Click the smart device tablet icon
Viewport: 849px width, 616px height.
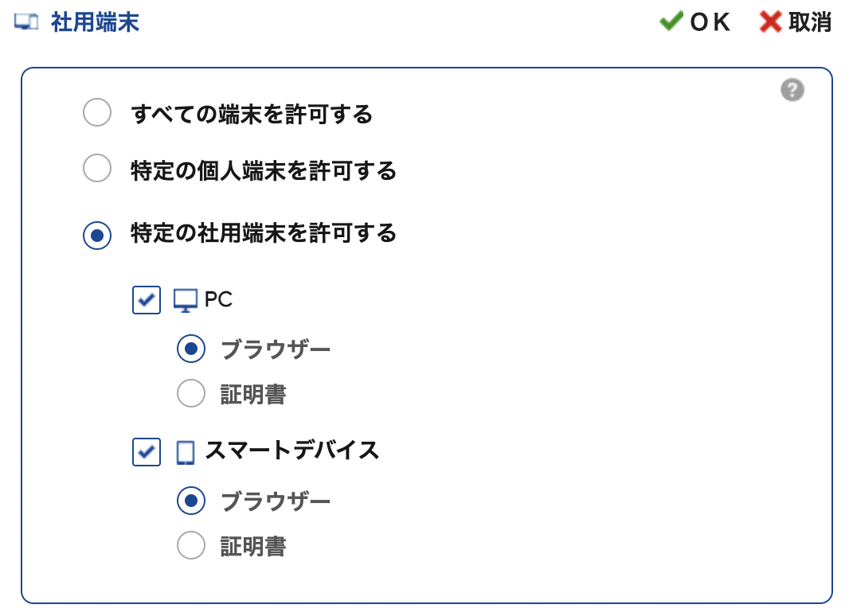point(186,453)
